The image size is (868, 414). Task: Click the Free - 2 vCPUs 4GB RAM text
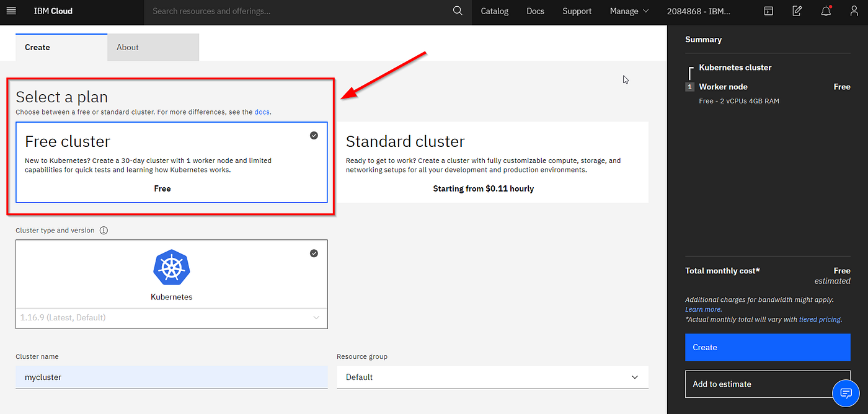739,101
